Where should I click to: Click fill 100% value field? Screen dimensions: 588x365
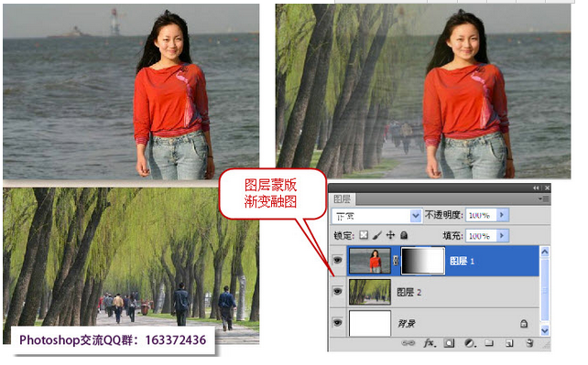point(481,235)
